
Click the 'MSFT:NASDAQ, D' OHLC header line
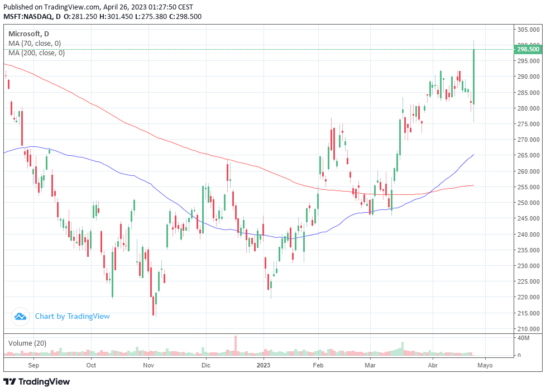(x=102, y=16)
